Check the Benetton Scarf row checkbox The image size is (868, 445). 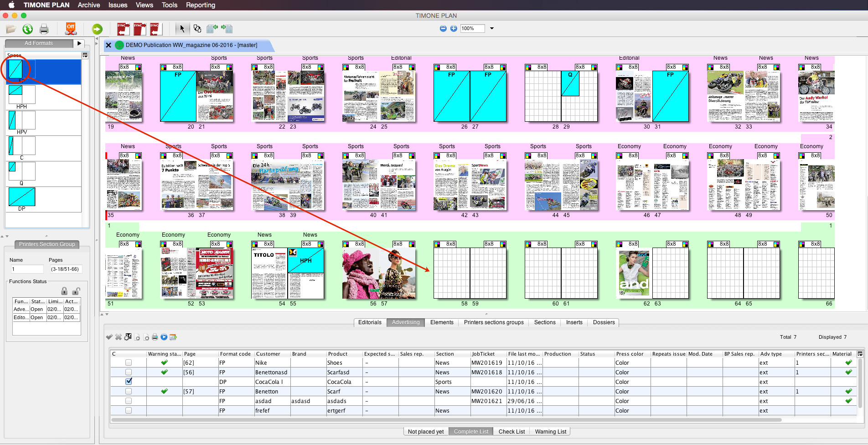pyautogui.click(x=129, y=391)
